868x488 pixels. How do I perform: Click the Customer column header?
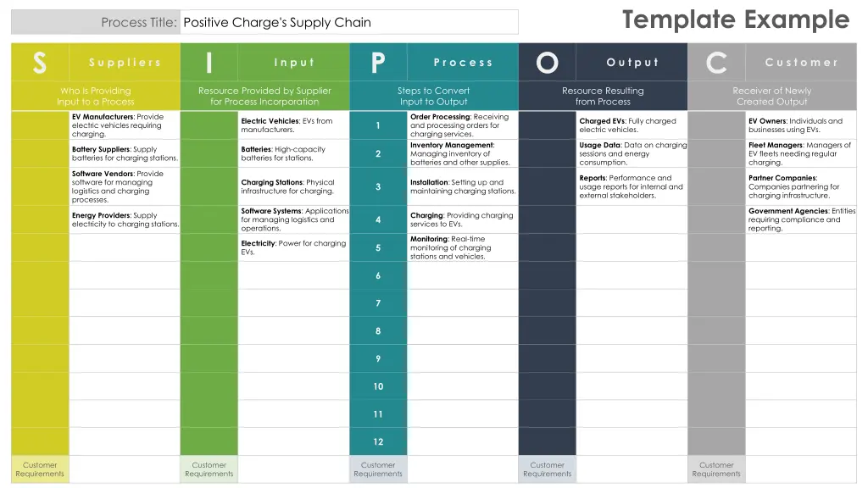[x=801, y=63]
